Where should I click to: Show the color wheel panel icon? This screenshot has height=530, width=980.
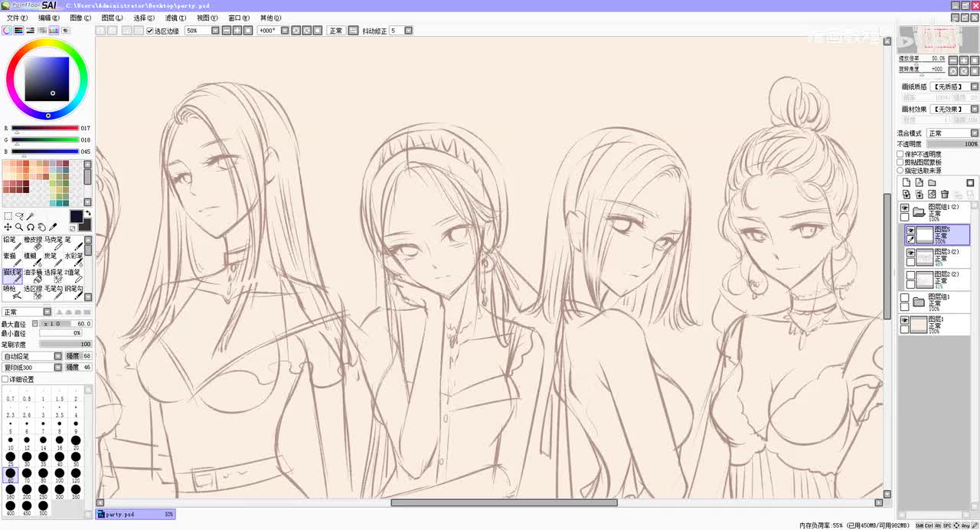tap(7, 31)
